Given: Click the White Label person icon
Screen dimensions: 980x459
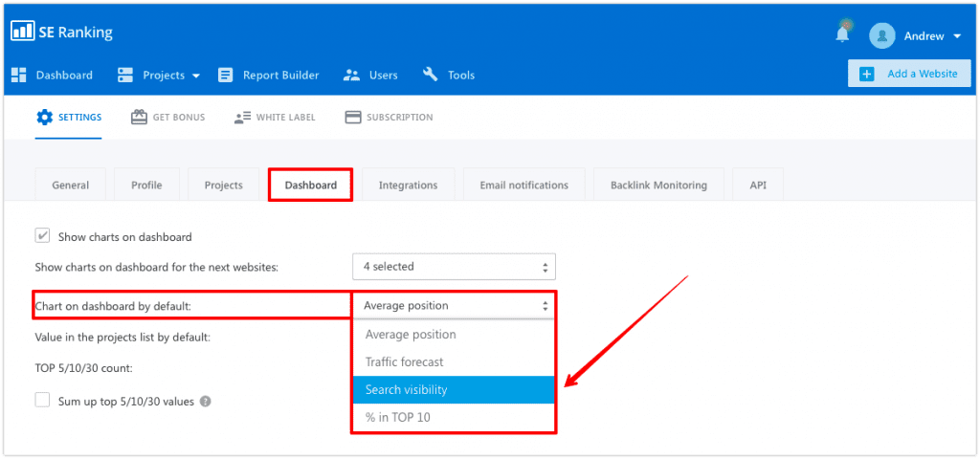Looking at the screenshot, I should [x=242, y=118].
